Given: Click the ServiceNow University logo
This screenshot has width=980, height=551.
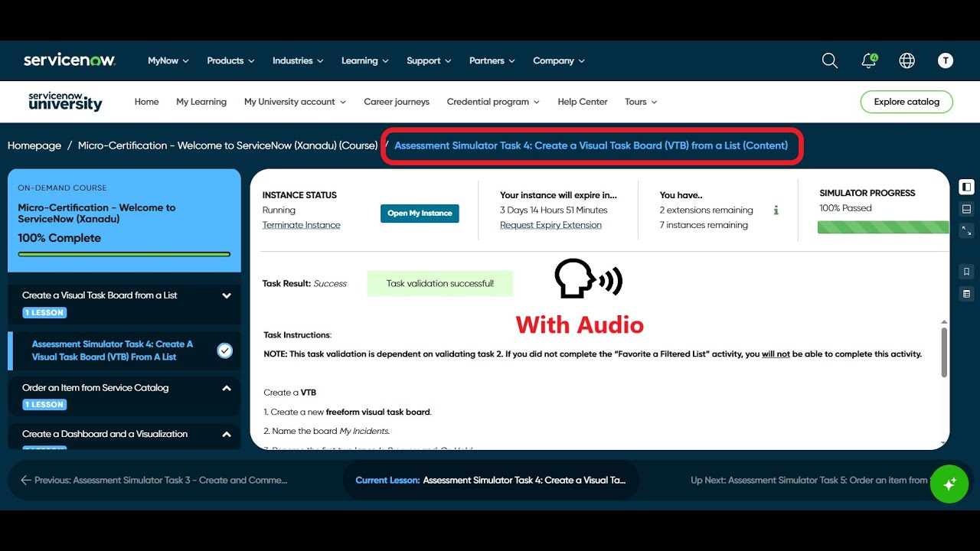Looking at the screenshot, I should coord(65,102).
